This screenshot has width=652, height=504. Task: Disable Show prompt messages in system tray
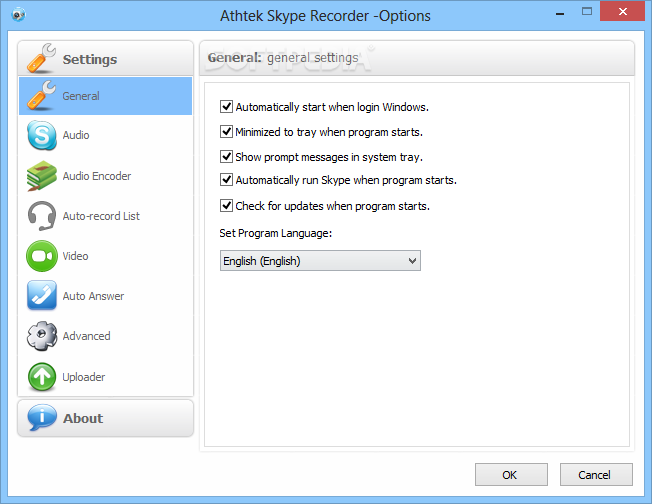pos(227,156)
